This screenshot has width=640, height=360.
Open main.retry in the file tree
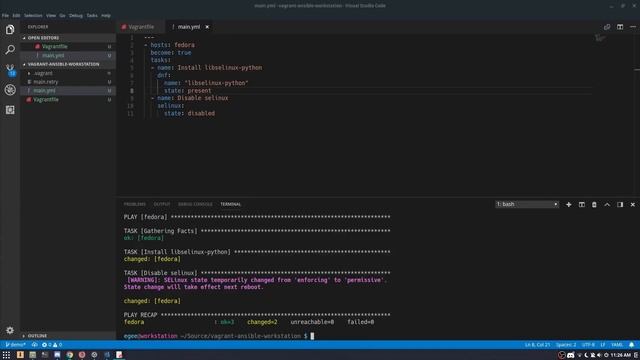coord(68,82)
